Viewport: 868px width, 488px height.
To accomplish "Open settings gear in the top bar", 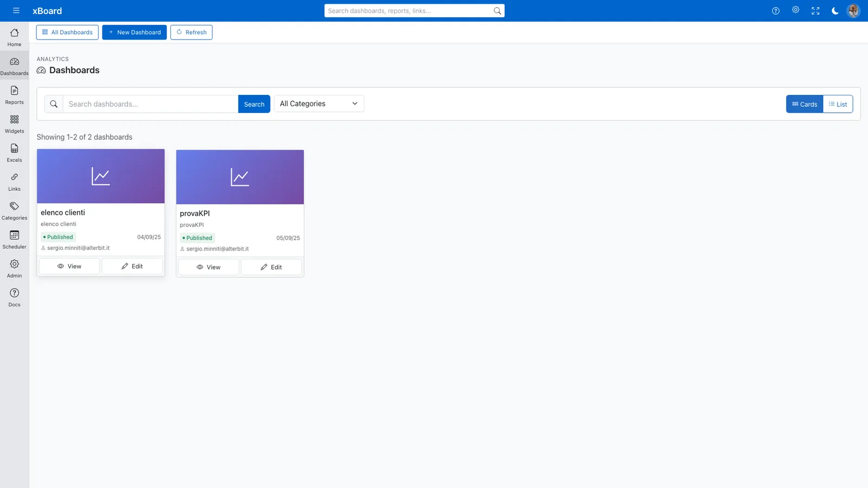I will pos(795,10).
